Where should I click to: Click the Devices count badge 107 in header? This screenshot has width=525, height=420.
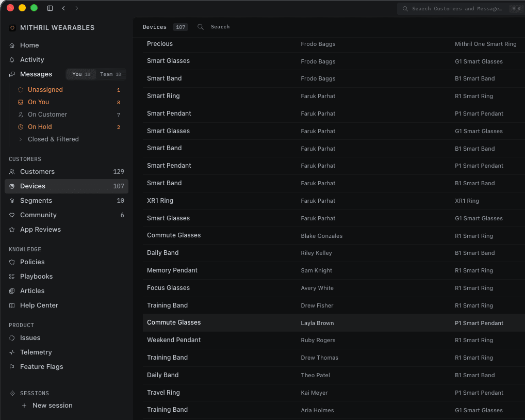(181, 27)
